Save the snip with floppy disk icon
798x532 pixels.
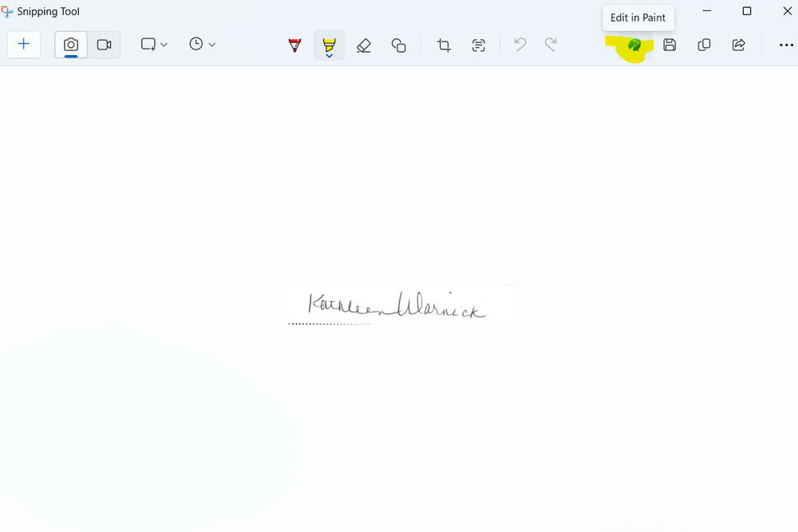coord(670,45)
